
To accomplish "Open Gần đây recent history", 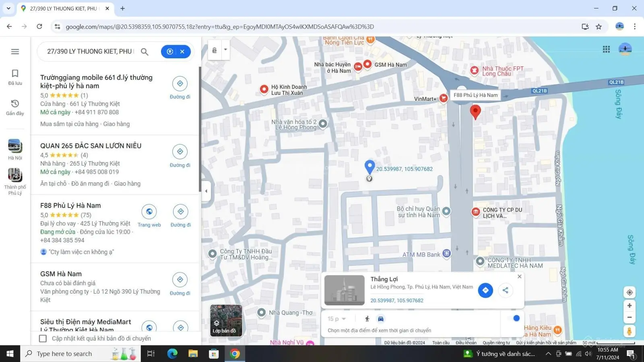I will coord(15,107).
